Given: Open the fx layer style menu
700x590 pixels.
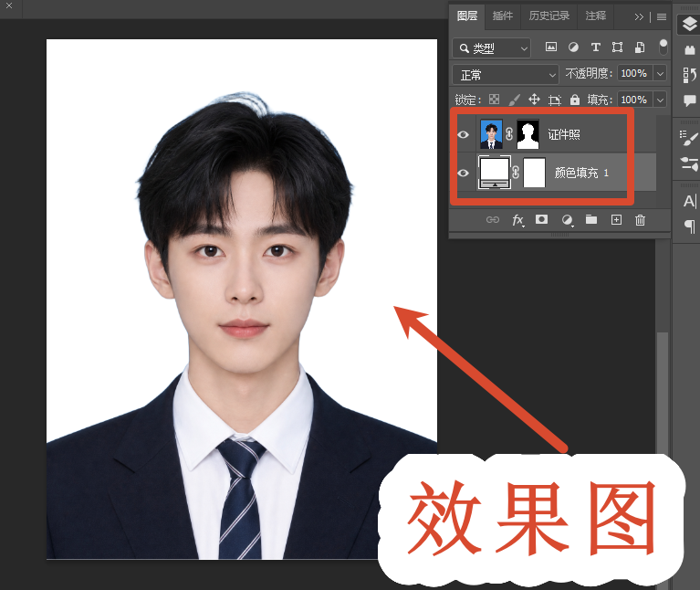Looking at the screenshot, I should click(x=517, y=220).
